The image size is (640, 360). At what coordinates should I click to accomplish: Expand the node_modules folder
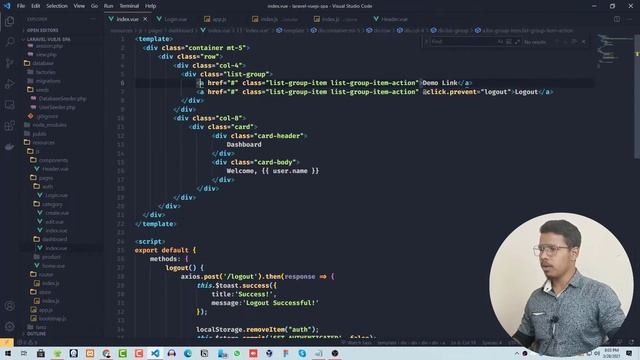[49, 125]
